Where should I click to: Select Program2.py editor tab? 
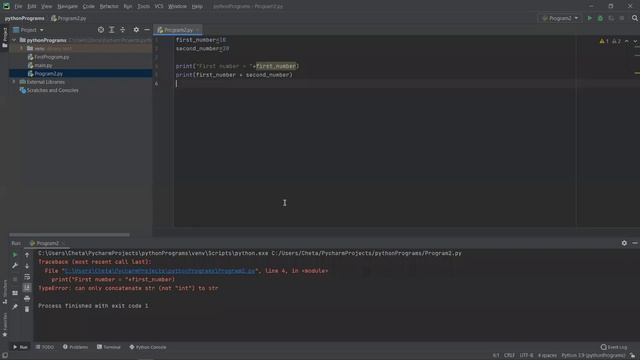(x=178, y=30)
